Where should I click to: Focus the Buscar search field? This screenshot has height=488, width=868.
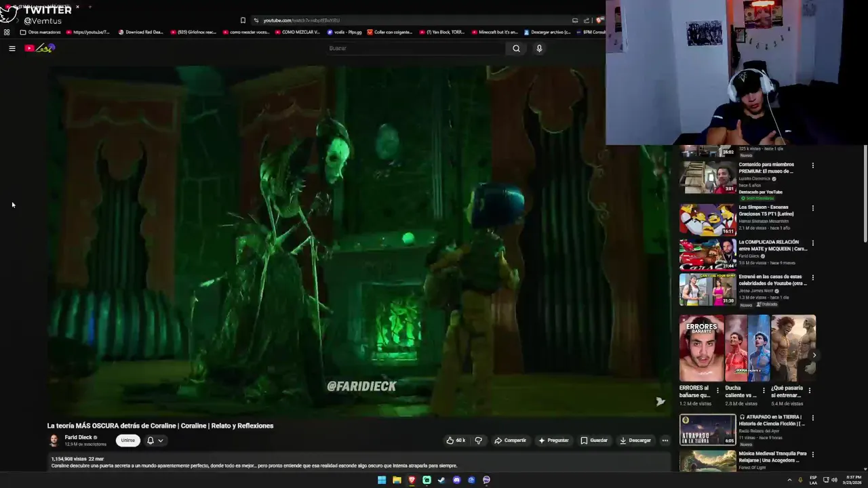(415, 48)
